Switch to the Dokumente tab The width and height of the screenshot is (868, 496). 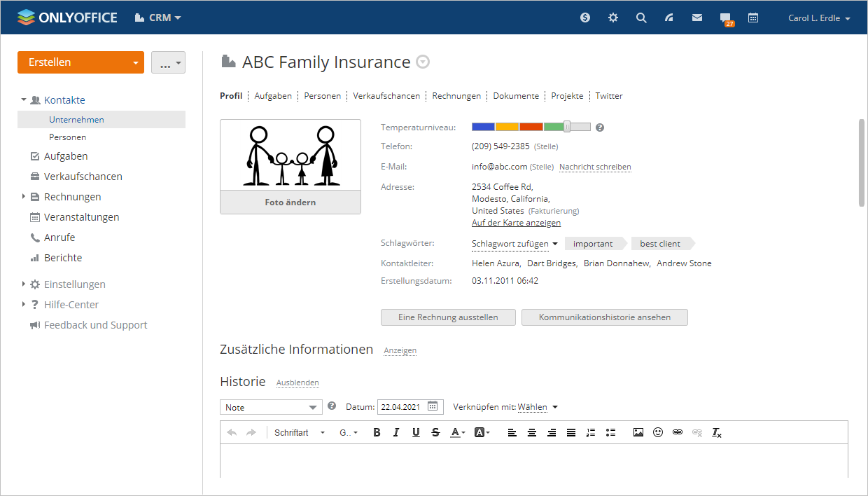click(x=516, y=96)
